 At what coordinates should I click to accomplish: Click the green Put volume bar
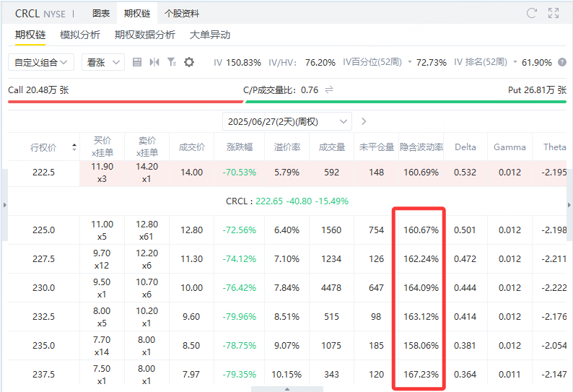pyautogui.click(x=406, y=102)
